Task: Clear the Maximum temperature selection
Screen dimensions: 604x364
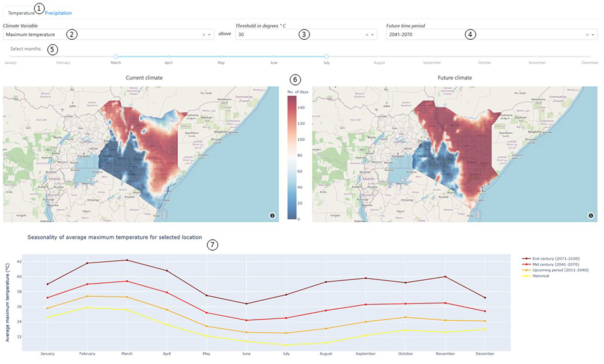Action: click(x=204, y=35)
